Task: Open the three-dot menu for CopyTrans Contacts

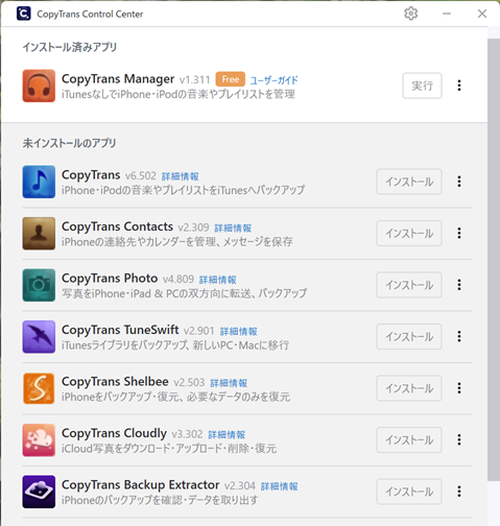Action: [459, 233]
